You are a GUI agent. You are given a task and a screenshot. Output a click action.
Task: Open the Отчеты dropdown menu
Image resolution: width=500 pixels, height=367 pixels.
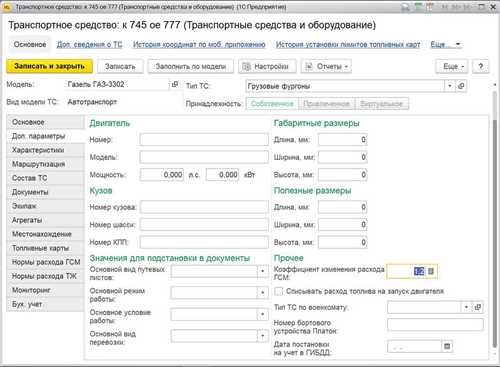tap(326, 66)
